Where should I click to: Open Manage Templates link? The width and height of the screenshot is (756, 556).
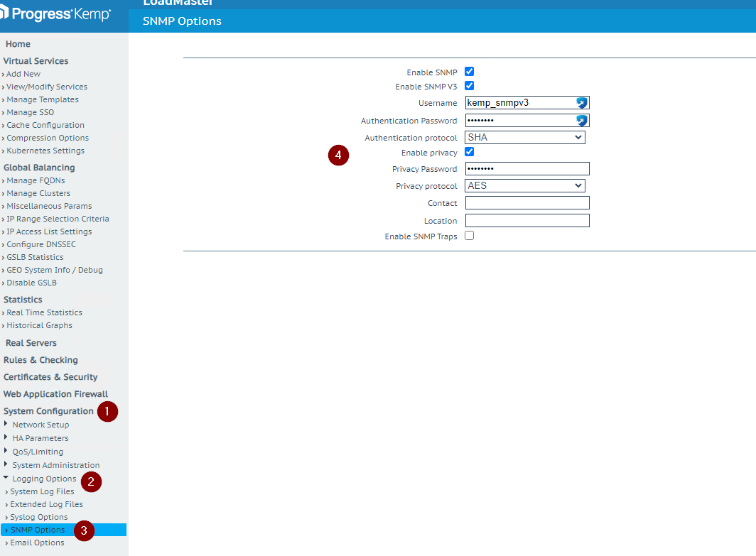[x=43, y=99]
